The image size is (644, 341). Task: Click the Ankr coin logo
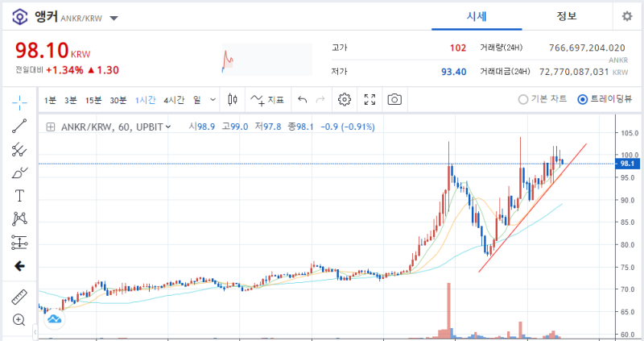(x=19, y=17)
